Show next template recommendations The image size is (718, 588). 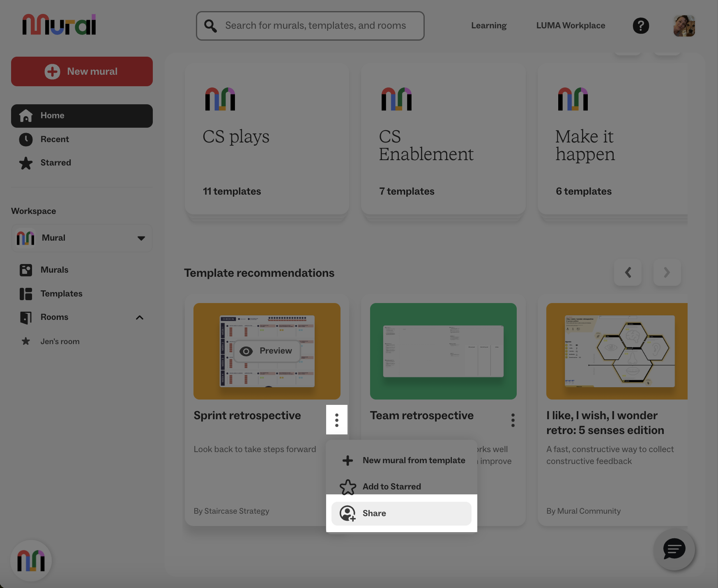(x=667, y=272)
